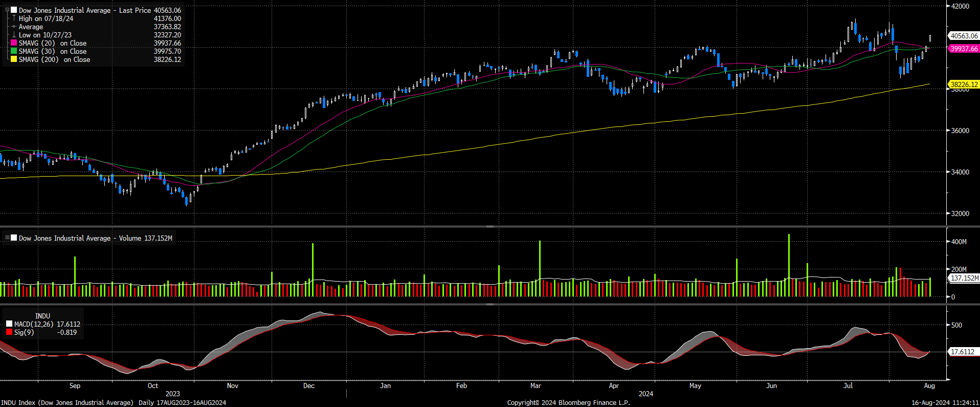Image resolution: width=980 pixels, height=407 pixels.
Task: Click the legend value 32327.20
Action: coord(167,35)
